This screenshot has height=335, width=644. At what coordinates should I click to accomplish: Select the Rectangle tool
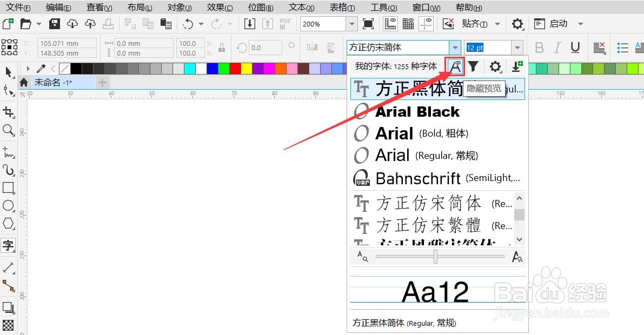8,187
